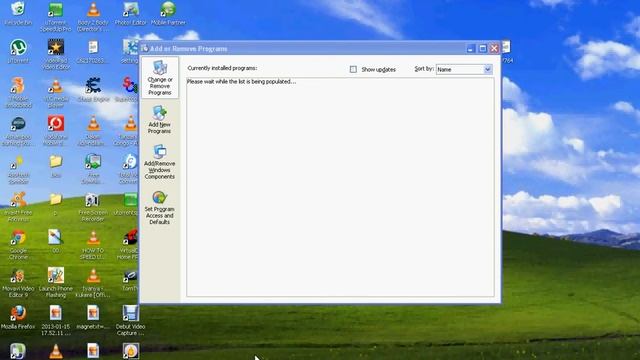The height and width of the screenshot is (360, 640).
Task: Select Launch Phone Flashing desktop icon
Action: pyautogui.click(x=56, y=282)
